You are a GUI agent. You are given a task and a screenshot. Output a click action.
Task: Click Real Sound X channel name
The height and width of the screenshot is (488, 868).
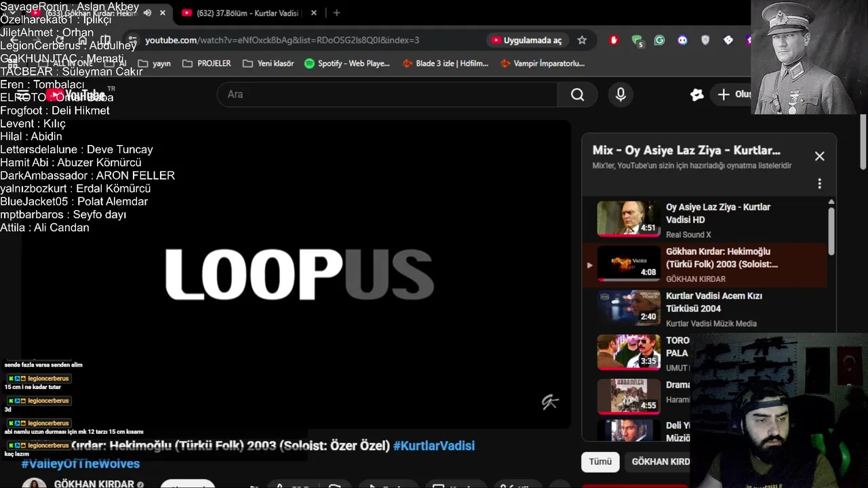pyautogui.click(x=688, y=235)
